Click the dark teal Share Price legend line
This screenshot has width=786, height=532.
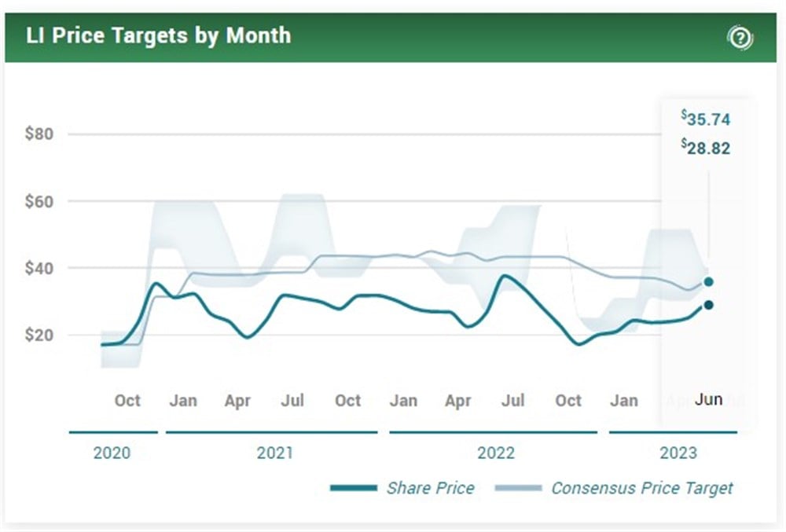coord(354,488)
